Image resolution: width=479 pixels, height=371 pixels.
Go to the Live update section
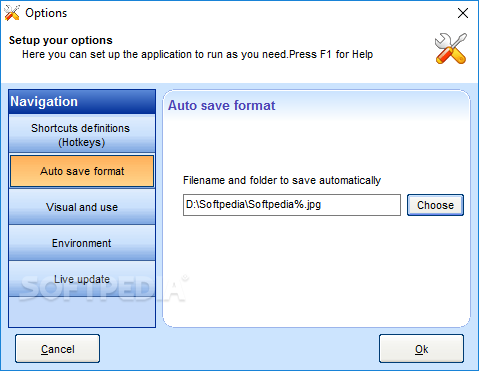point(82,279)
